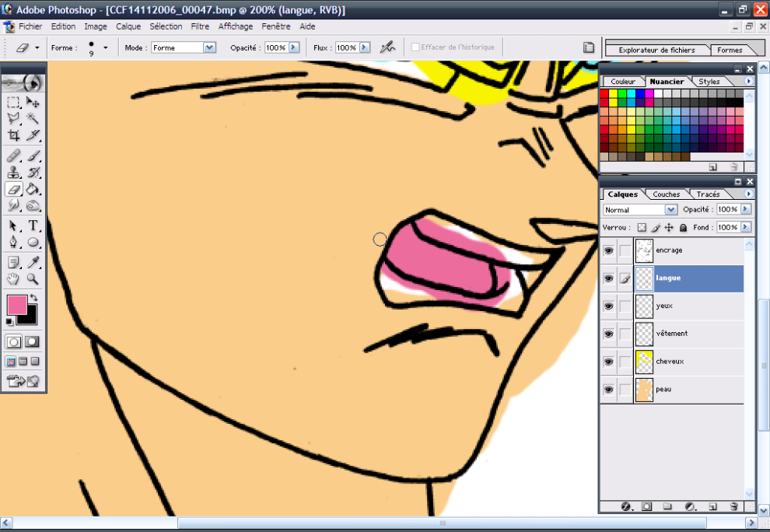Select the Notes tool
This screenshot has width=770, height=532.
13,263
